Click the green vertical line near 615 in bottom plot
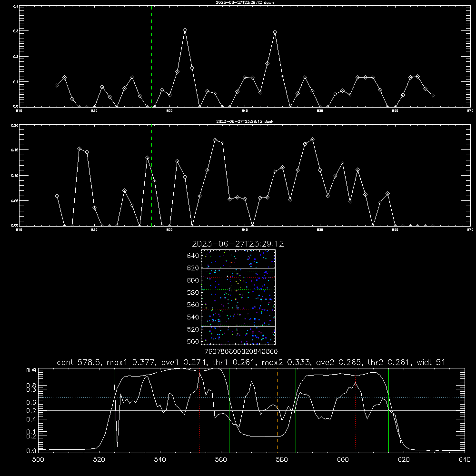This screenshot has height=476, width=476. [x=388, y=410]
